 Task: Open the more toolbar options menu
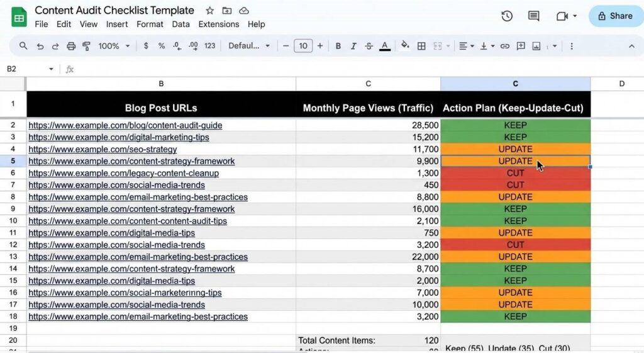[571, 46]
